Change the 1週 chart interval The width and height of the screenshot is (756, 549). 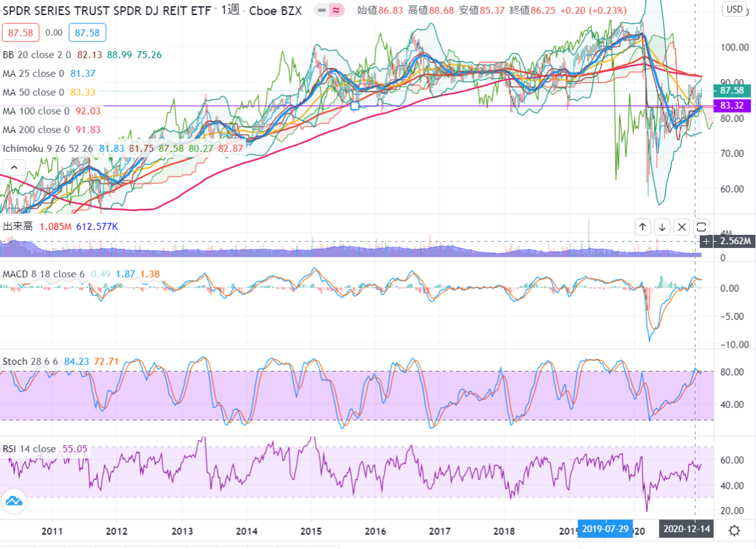point(229,10)
